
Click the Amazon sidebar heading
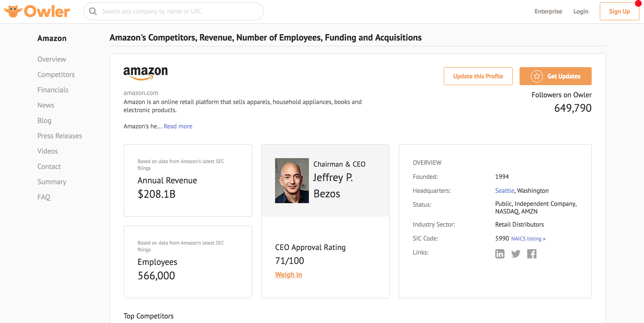pos(52,38)
